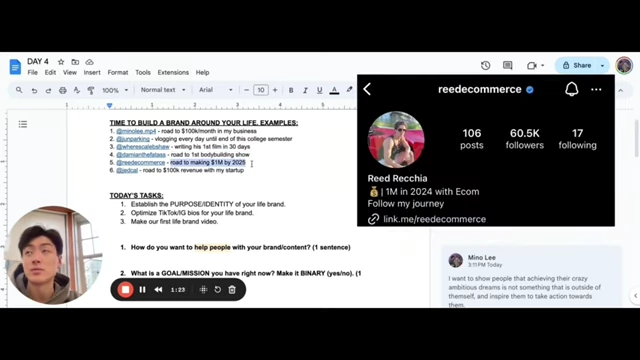Open the @wherescalebshaw link
This screenshot has width=640, height=360.
point(143,147)
